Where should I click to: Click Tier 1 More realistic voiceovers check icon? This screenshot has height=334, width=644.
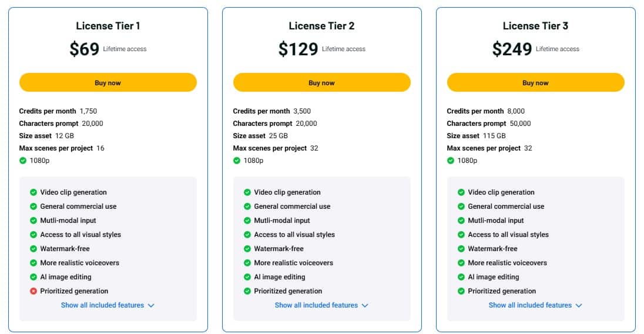pyautogui.click(x=33, y=263)
